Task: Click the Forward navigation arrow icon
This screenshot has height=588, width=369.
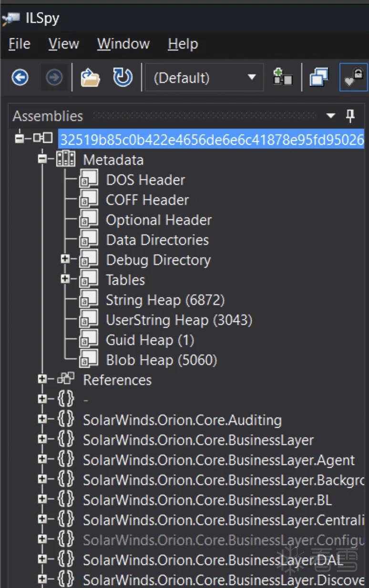Action: (54, 77)
